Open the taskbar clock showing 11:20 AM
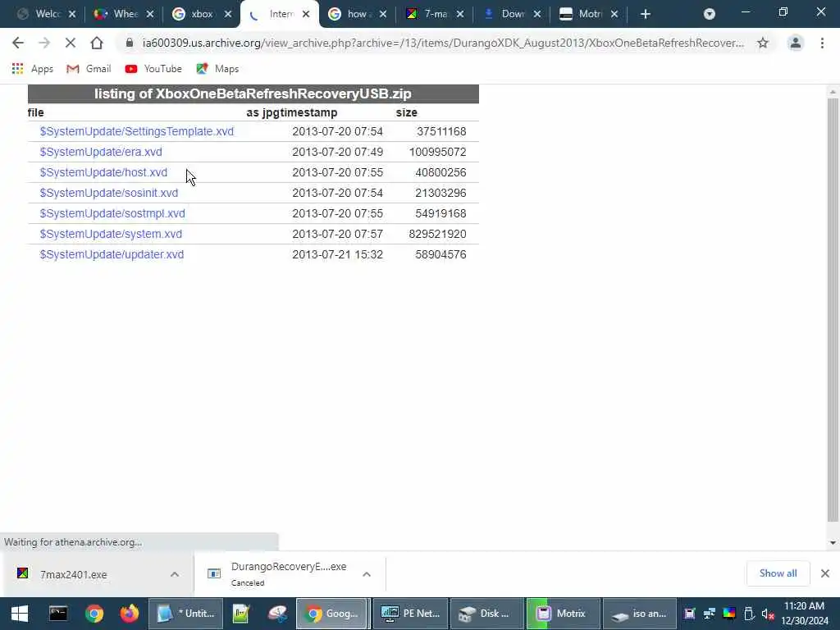840x630 pixels. (x=805, y=614)
